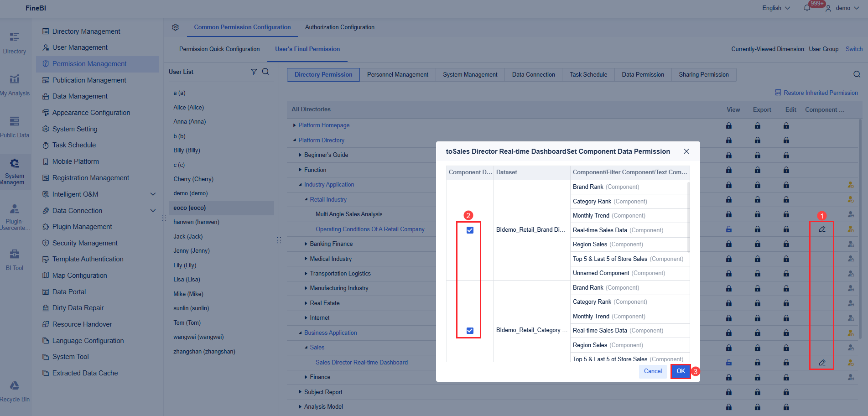Image resolution: width=868 pixels, height=416 pixels.
Task: Edit component permission for Operating Conditions row
Action: 822,229
